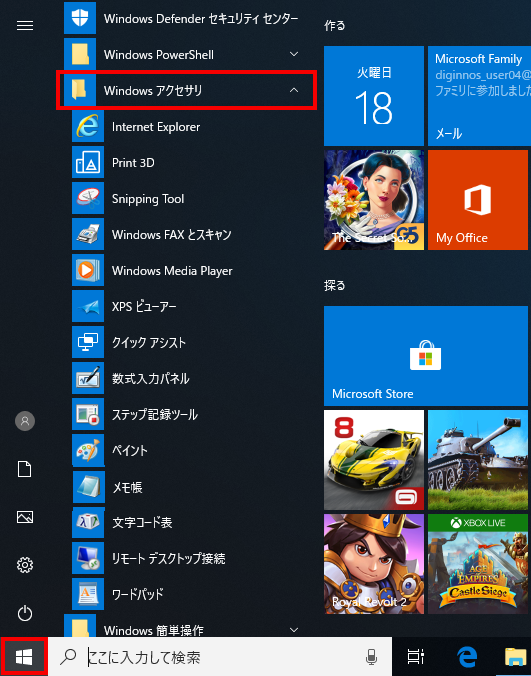This screenshot has width=531, height=676.
Task: Launch ワードパッド from its icon
Action: coord(88,594)
